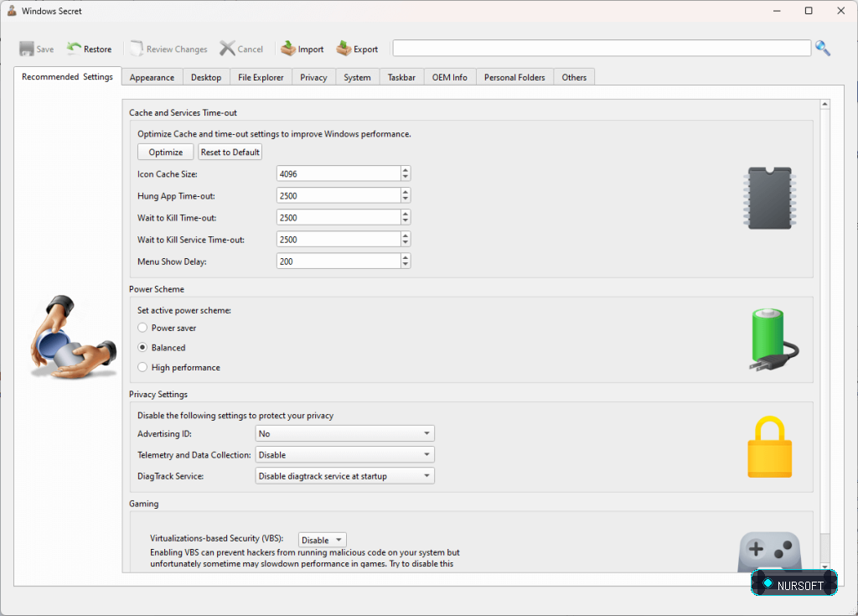The width and height of the screenshot is (858, 616).
Task: Click the Cancel X icon
Action: (x=227, y=49)
